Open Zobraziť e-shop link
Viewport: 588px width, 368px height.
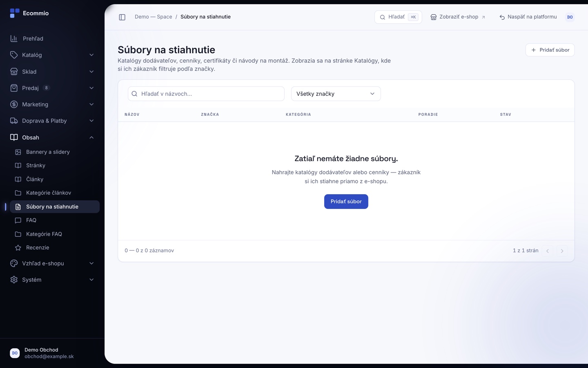[x=458, y=17]
